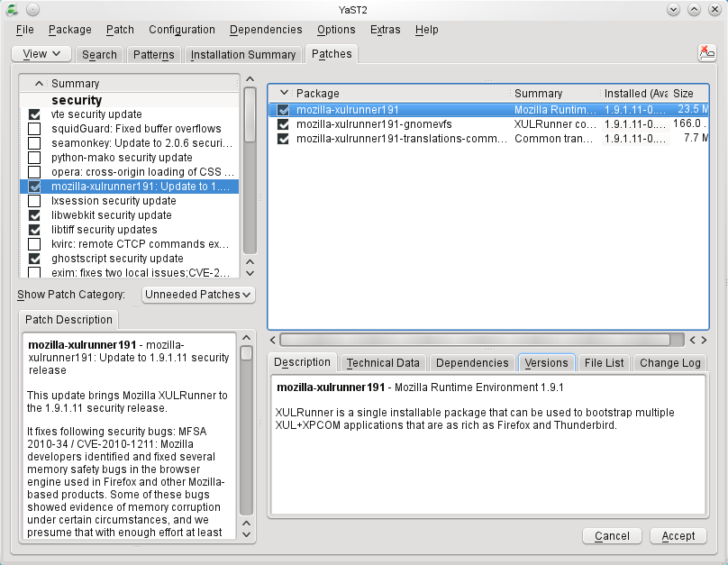Click the round pin button in title bar
This screenshot has width=728, height=565.
point(32,9)
